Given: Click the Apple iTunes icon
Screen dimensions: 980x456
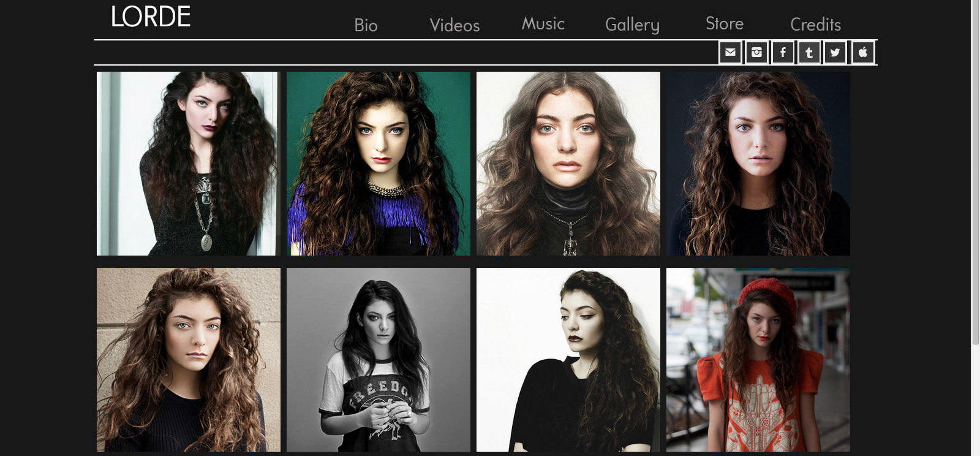Looking at the screenshot, I should (x=863, y=53).
